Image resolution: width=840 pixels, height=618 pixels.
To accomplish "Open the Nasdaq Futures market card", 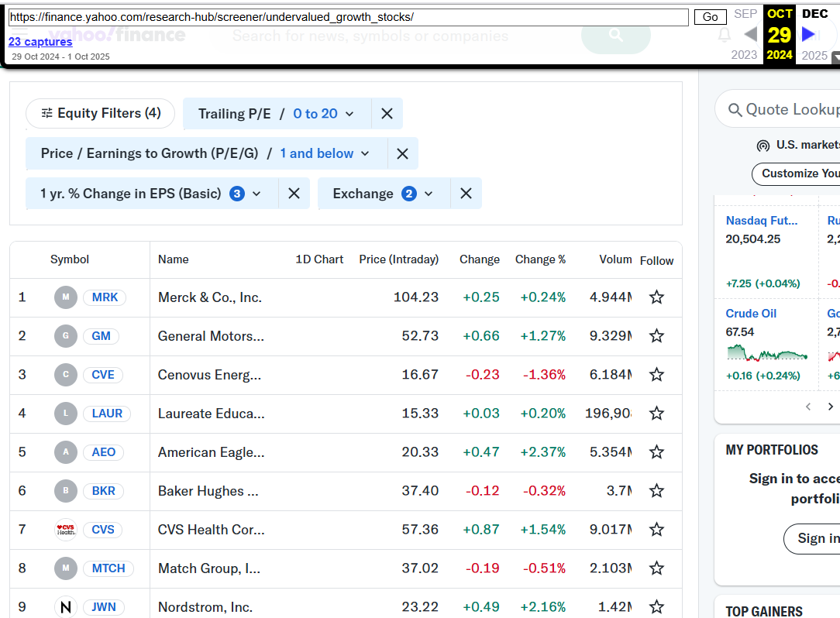I will click(766, 252).
